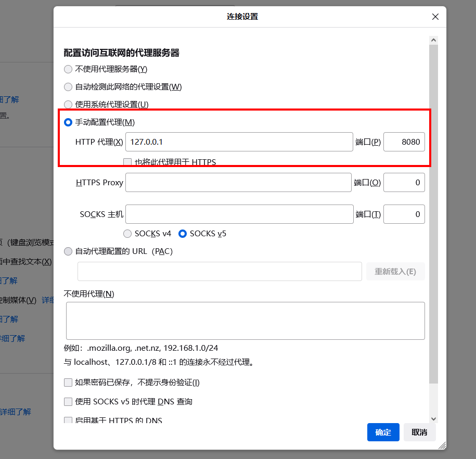Enable 也将此代理用于 HTTPS checkbox
This screenshot has width=476, height=459.
[x=127, y=162]
